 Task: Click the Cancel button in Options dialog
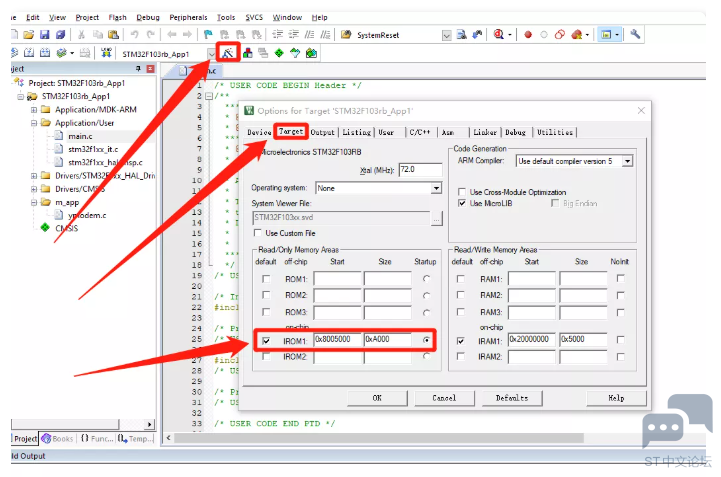[x=444, y=398]
